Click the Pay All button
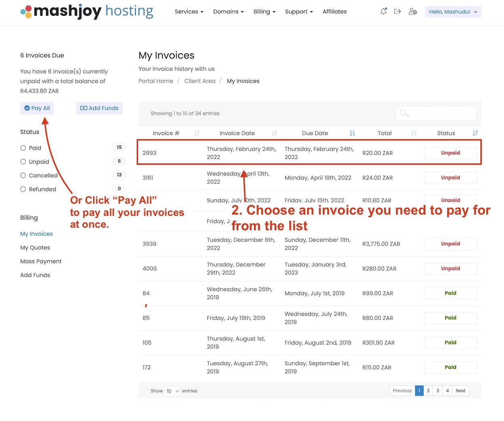The width and height of the screenshot is (504, 421). (x=37, y=108)
